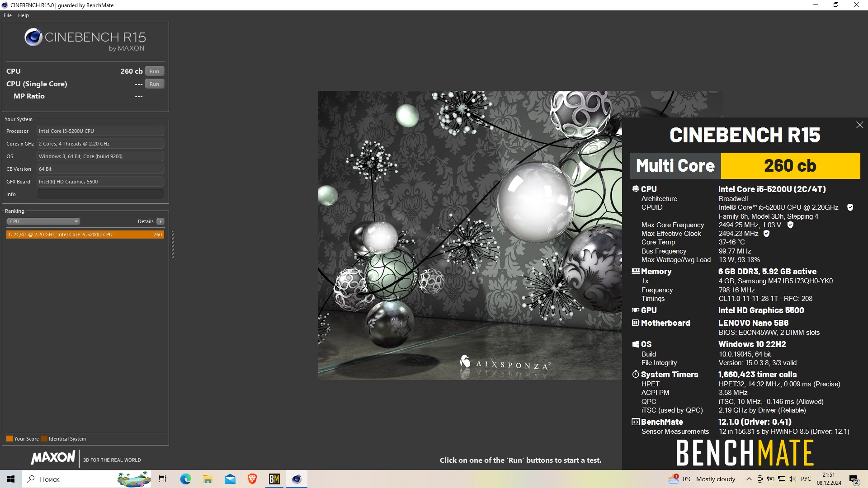Click the Identical System brown legend swatch
Image resolution: width=868 pixels, height=488 pixels.
(44, 439)
